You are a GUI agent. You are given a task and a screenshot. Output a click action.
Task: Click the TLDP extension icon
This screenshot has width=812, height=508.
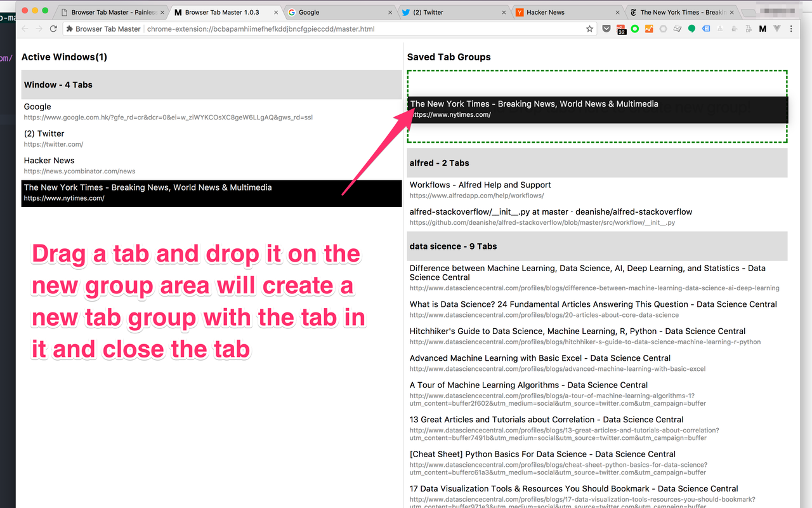point(749,29)
